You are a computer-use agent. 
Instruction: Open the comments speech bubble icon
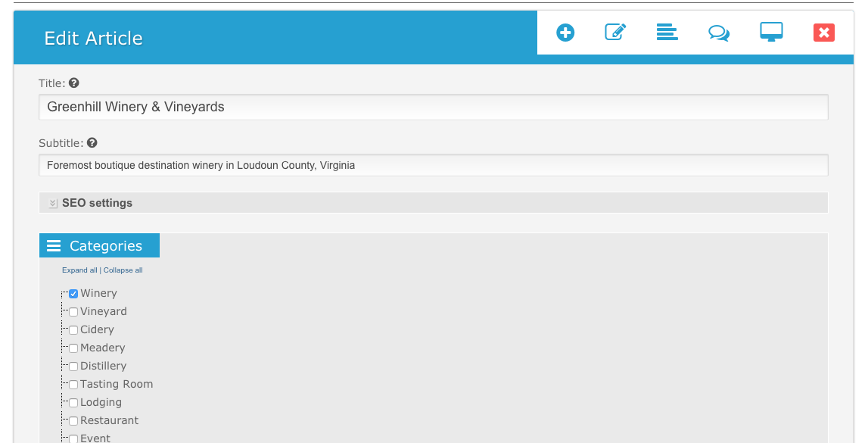tap(718, 33)
